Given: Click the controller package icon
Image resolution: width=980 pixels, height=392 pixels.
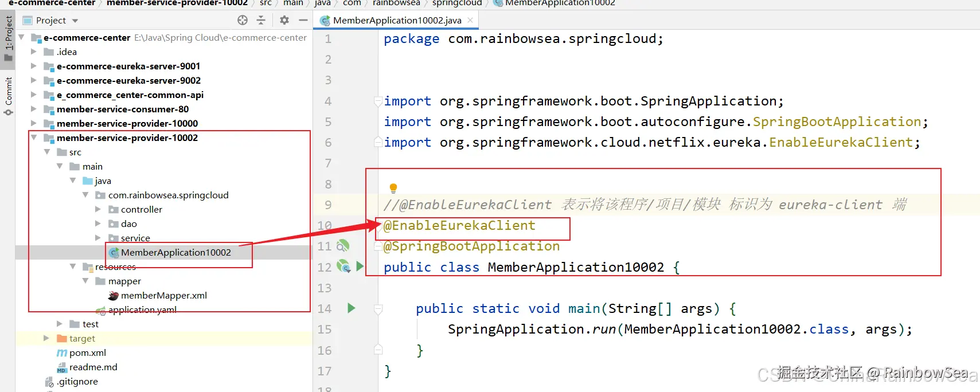Looking at the screenshot, I should coord(114,210).
